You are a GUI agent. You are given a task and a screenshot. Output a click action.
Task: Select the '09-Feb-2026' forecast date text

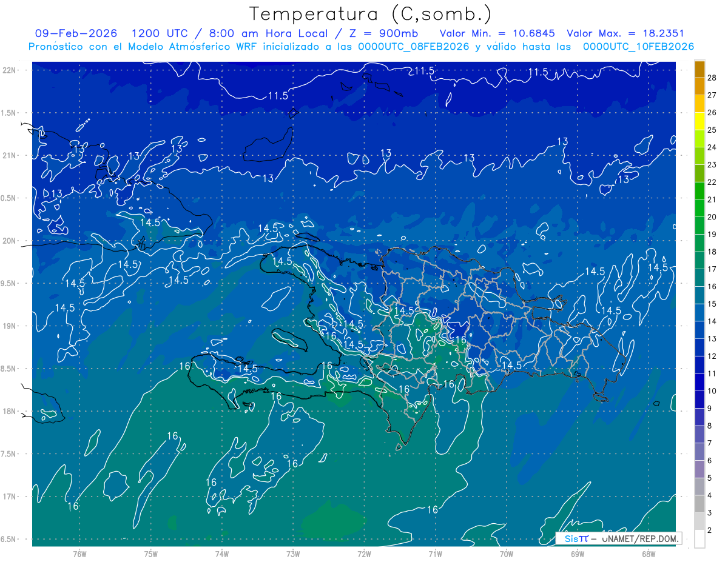click(x=76, y=33)
